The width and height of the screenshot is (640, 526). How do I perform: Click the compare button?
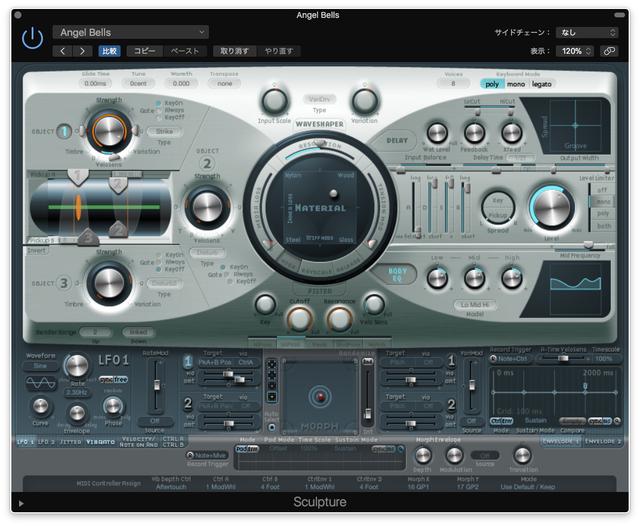click(x=109, y=51)
